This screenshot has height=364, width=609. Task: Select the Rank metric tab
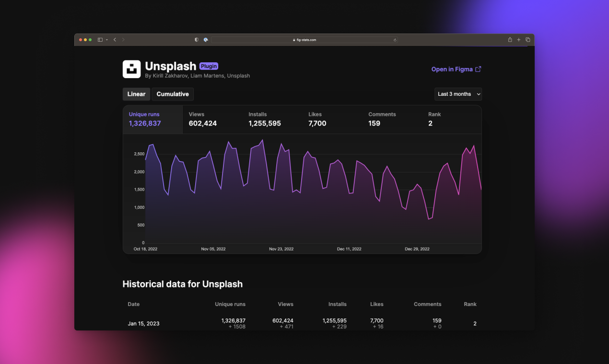(x=452, y=119)
